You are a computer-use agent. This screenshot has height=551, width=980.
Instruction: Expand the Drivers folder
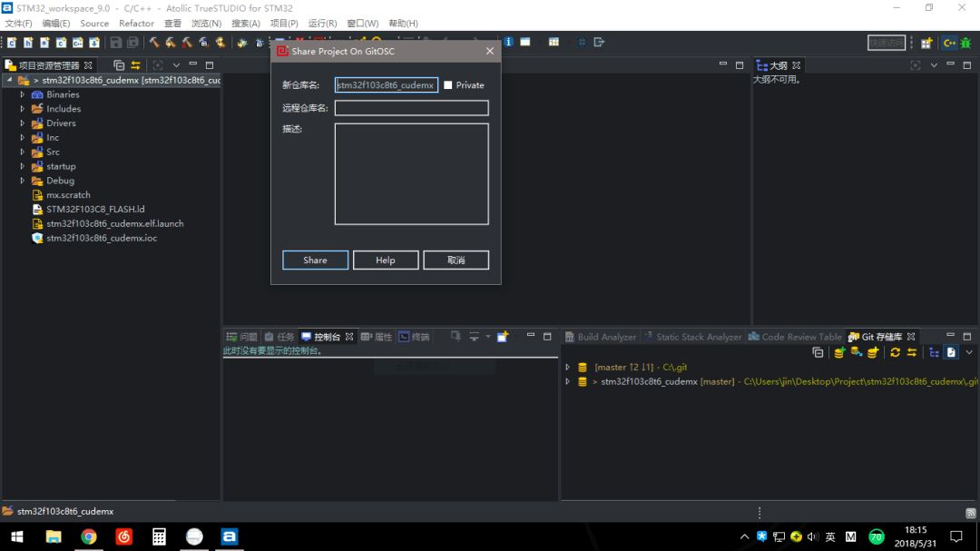click(x=23, y=123)
